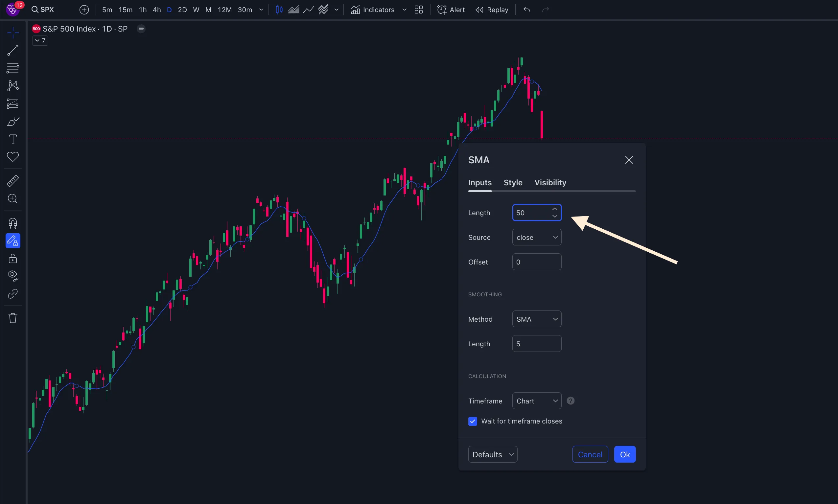Toggle hide all drawings eye icon
This screenshot has height=504, width=838.
tap(13, 276)
